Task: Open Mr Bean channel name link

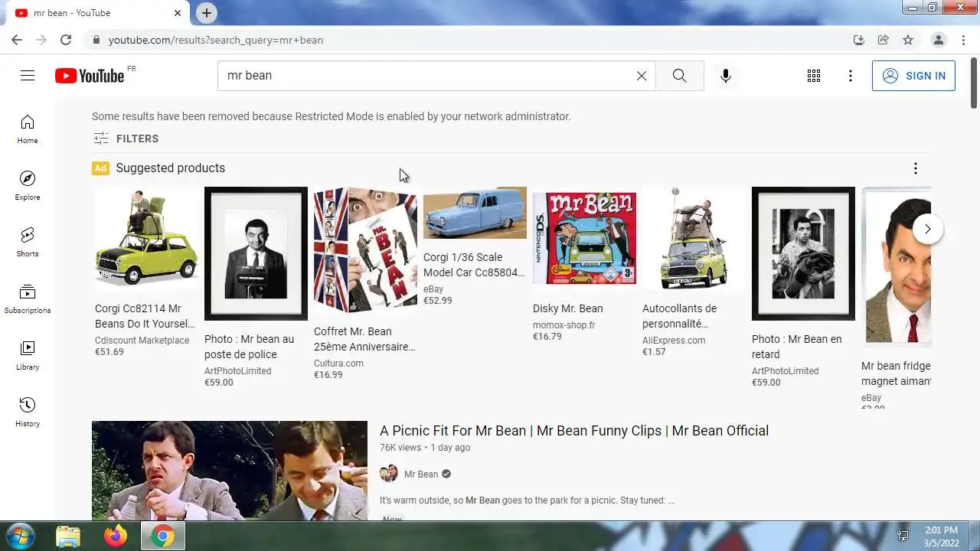Action: pos(421,474)
